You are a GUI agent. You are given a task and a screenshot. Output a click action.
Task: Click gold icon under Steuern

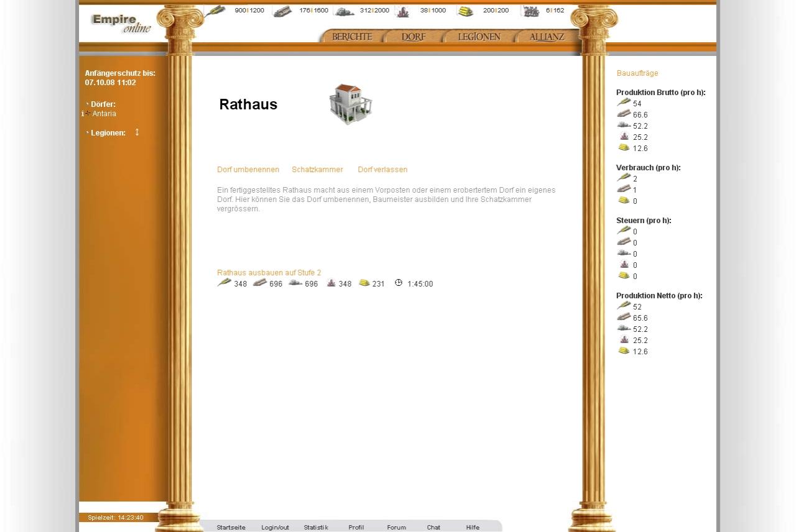(x=624, y=275)
